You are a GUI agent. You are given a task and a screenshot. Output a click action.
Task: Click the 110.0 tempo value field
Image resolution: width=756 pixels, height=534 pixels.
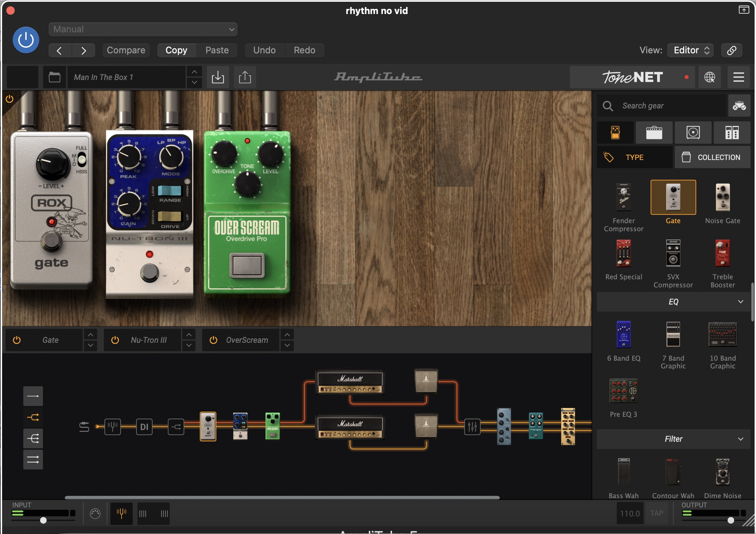pos(630,513)
